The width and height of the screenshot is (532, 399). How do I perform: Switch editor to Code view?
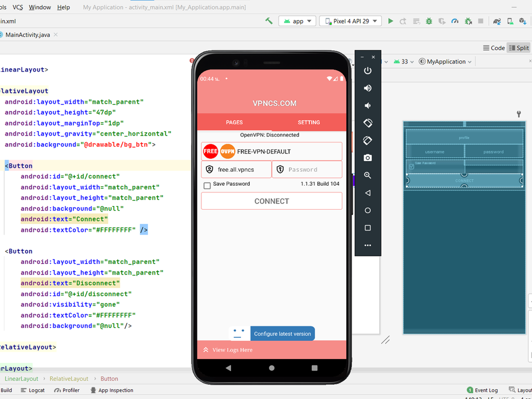(494, 48)
